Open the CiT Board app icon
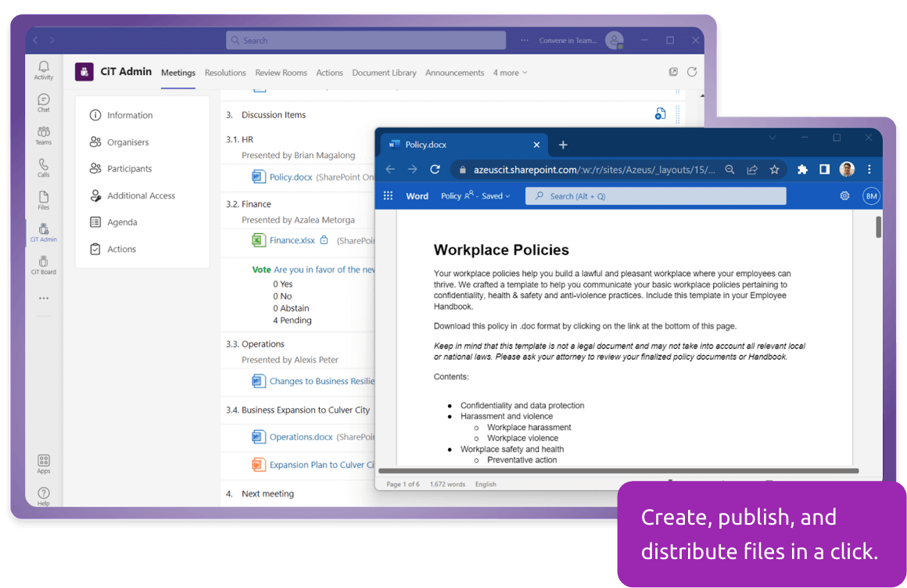The height and width of the screenshot is (588, 907). [x=44, y=265]
